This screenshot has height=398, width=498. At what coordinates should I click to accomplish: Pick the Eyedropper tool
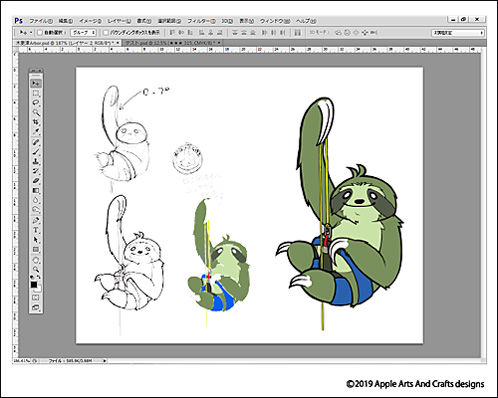(x=36, y=132)
